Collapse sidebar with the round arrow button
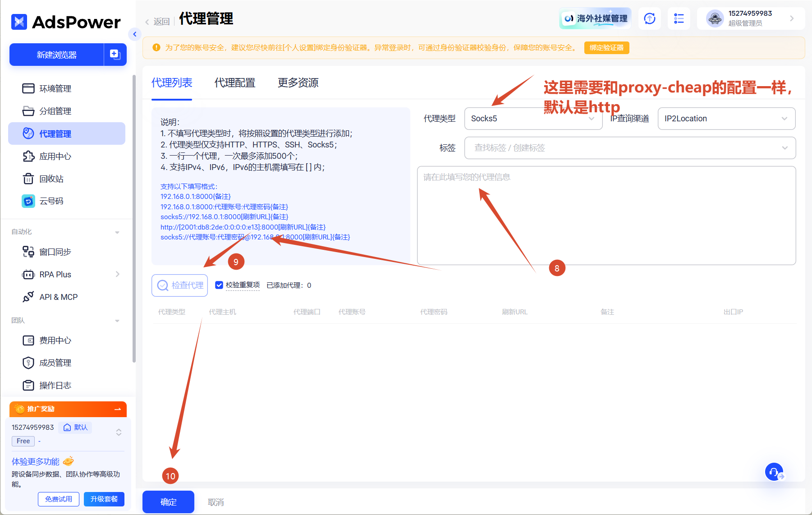Image resolution: width=812 pixels, height=515 pixels. [134, 34]
